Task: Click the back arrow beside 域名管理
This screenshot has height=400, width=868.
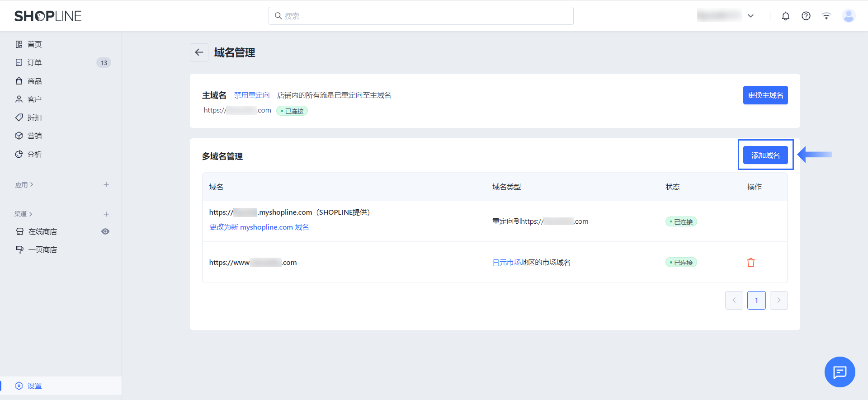Action: [x=199, y=52]
